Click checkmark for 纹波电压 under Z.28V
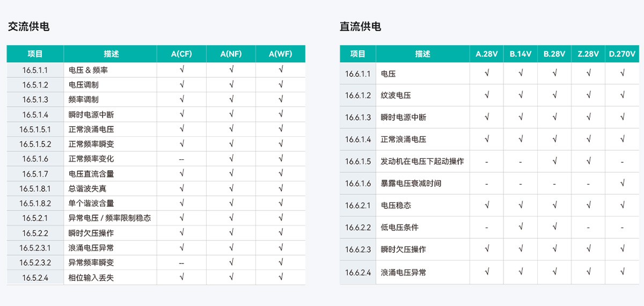Screen dimensions: 644x306 589,95
